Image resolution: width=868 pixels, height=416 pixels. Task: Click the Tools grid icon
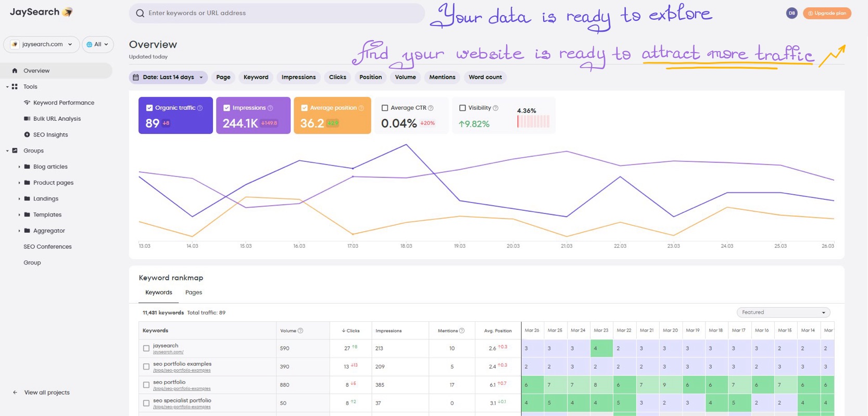(x=15, y=87)
